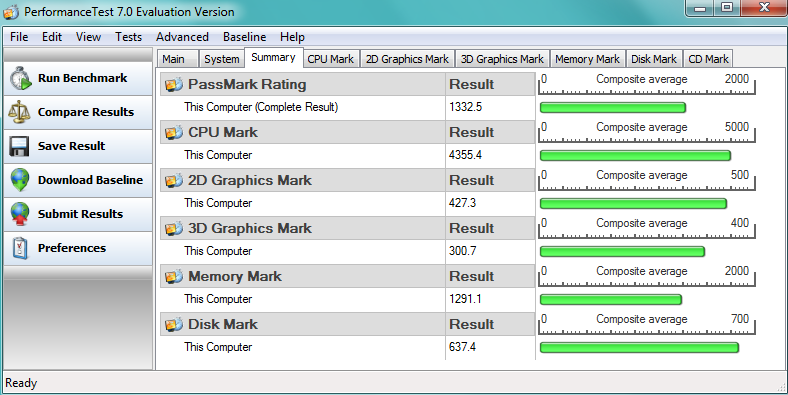Viewport: 788px width, 395px height.
Task: Click the Run Benchmark stopwatch icon
Action: 21,78
